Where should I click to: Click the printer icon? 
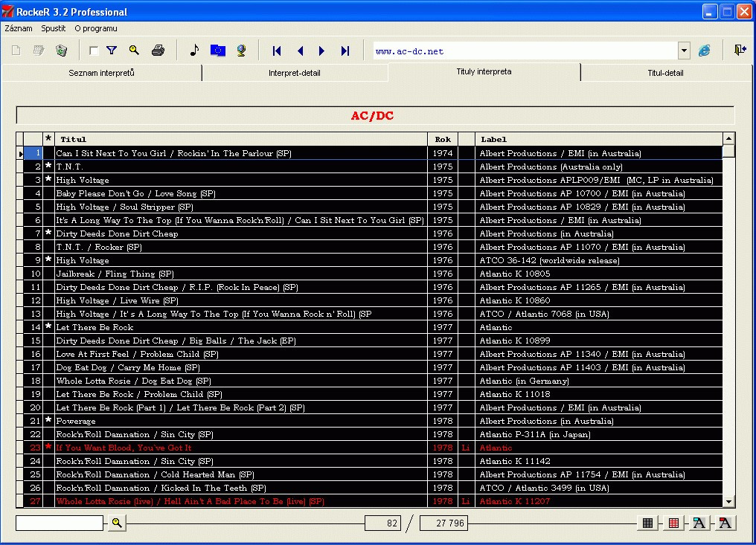coord(158,50)
